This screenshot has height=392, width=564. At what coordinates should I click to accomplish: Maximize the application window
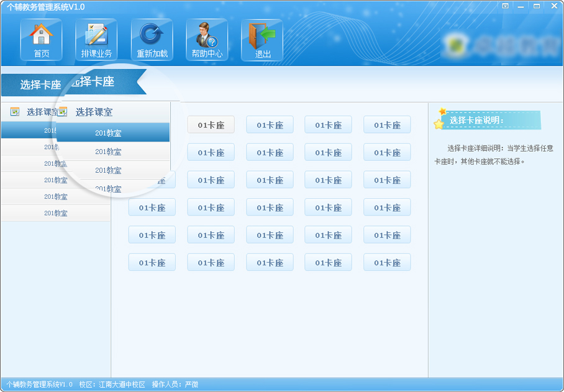click(x=536, y=6)
